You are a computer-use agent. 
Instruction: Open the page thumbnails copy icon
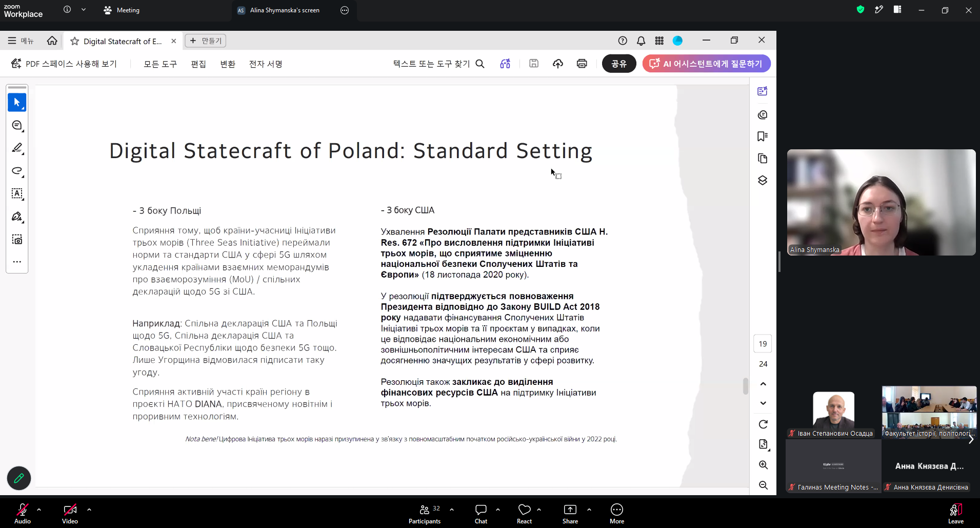pos(763,158)
